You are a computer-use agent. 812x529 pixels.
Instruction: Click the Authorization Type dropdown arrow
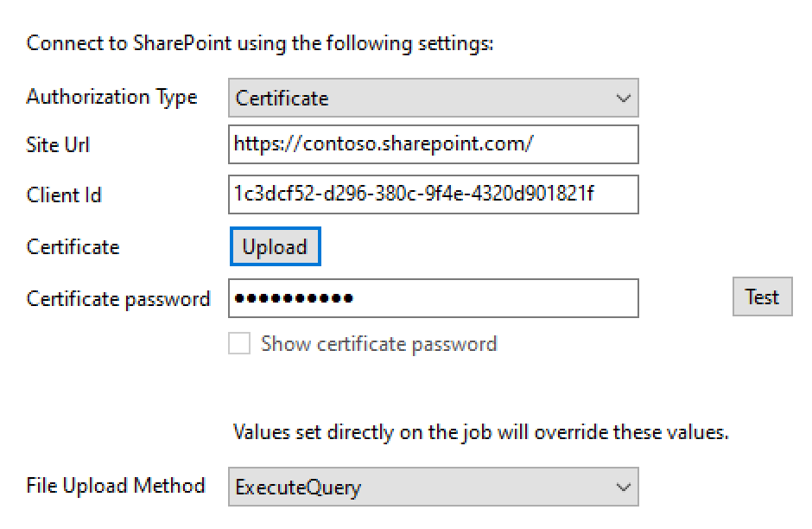pyautogui.click(x=625, y=98)
